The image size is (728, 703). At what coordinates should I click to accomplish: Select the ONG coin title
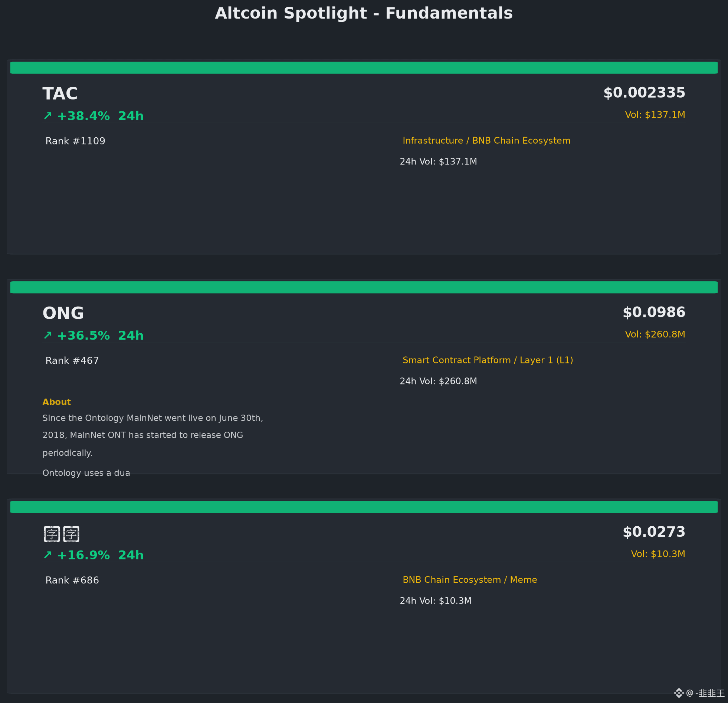63,313
